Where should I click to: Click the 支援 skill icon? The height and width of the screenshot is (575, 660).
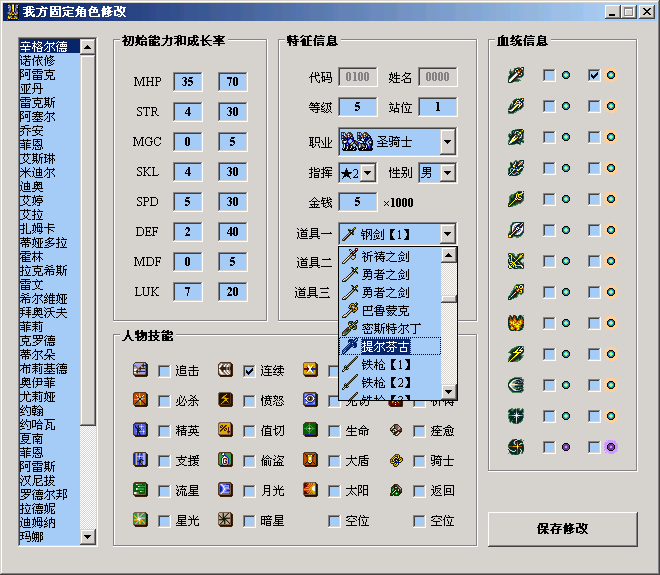click(x=140, y=460)
